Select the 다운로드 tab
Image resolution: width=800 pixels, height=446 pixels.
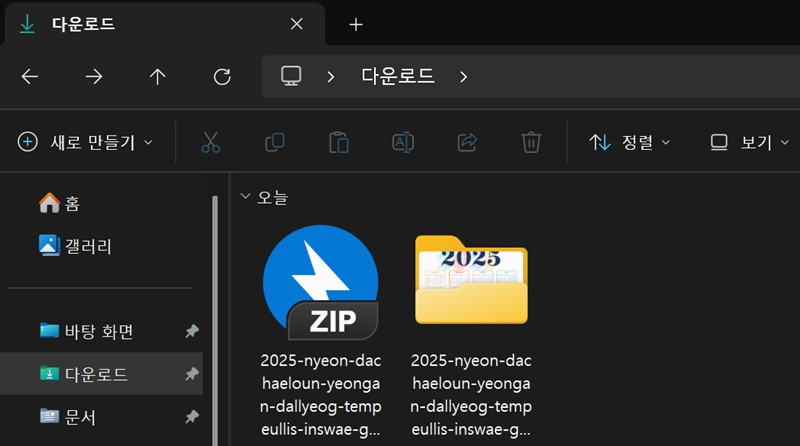(x=165, y=24)
